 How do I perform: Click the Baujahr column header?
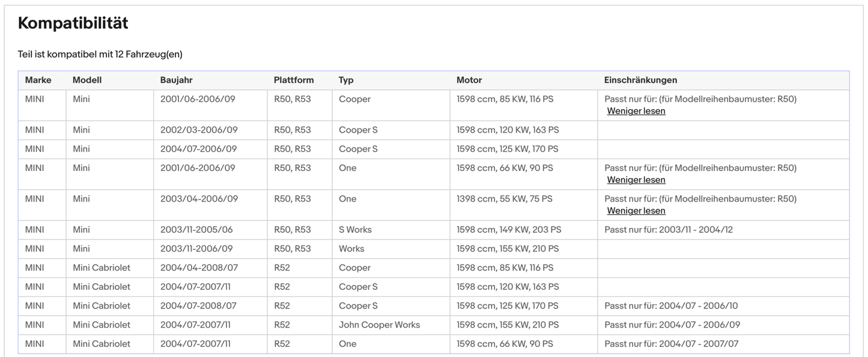tap(176, 80)
